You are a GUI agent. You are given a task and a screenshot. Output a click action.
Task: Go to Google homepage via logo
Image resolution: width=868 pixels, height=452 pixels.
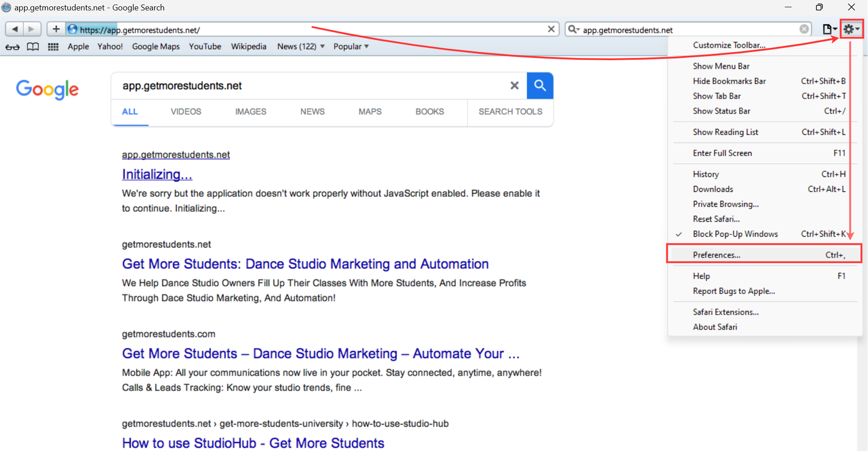click(x=47, y=89)
